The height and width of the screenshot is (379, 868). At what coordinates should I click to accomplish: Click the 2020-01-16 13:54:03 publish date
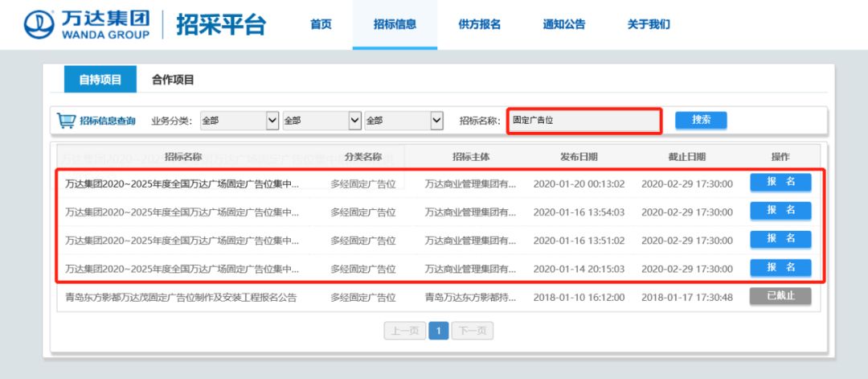pos(579,212)
